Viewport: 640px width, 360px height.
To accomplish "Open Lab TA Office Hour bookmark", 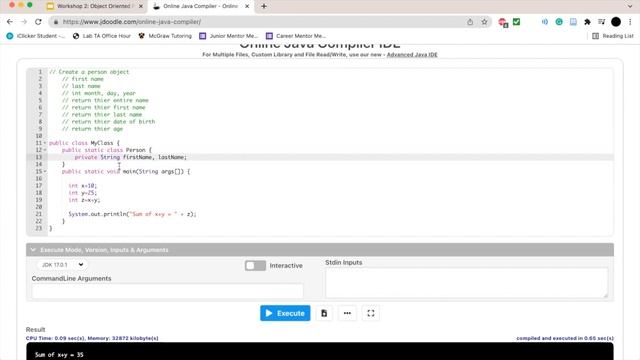I will [102, 36].
